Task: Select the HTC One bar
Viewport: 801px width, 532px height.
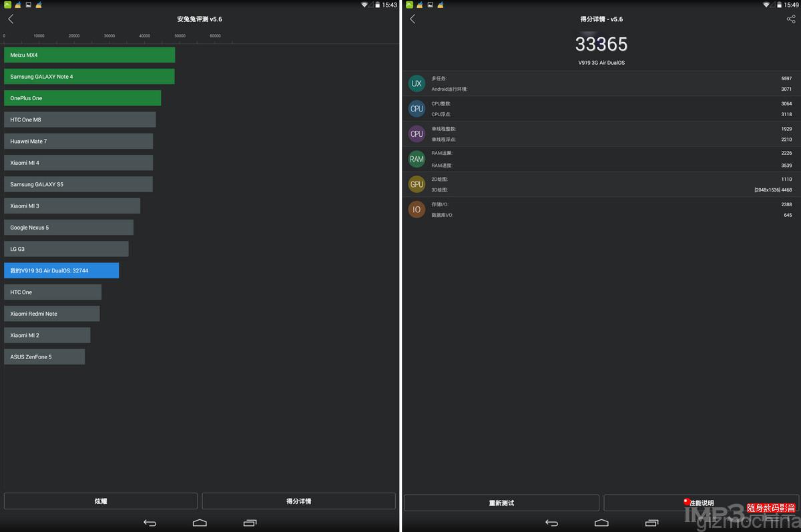Action: (53, 292)
